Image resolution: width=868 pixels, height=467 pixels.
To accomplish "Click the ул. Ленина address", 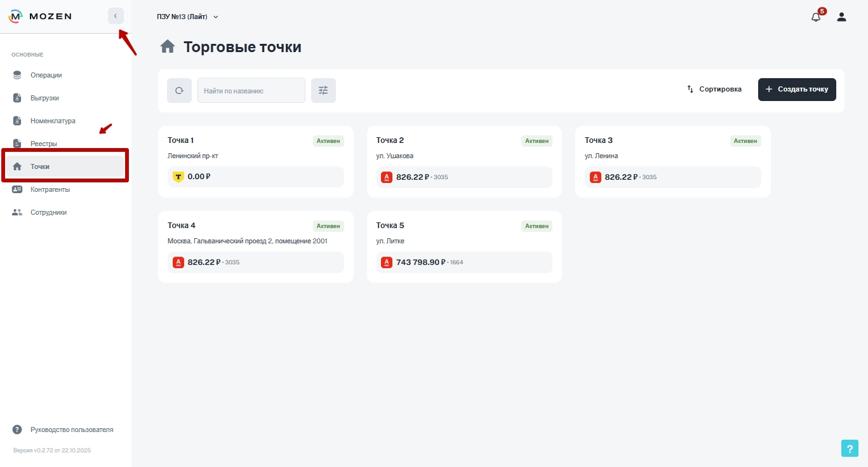I will coord(601,156).
